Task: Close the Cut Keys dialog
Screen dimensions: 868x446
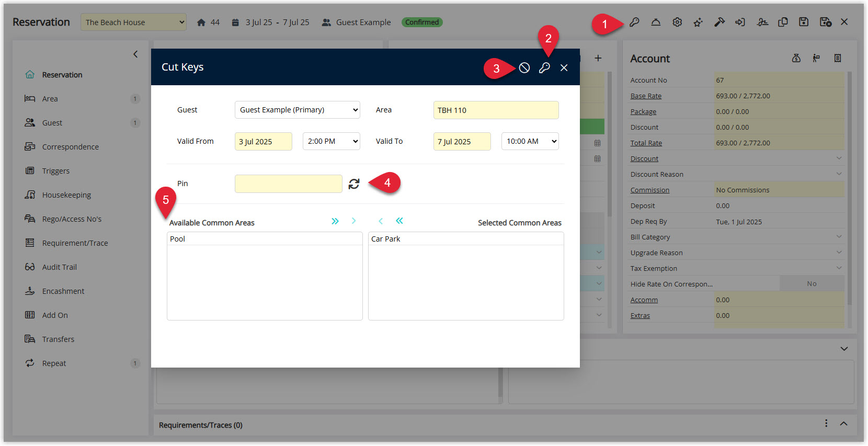Action: (564, 67)
